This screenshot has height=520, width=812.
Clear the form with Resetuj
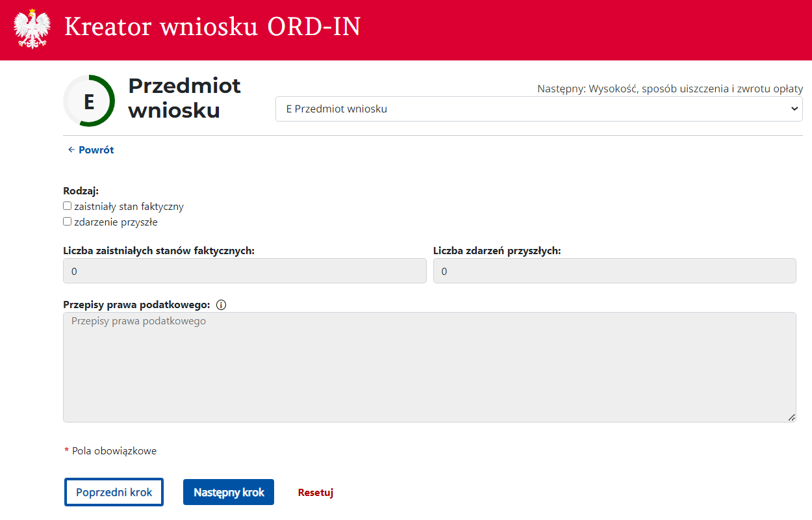tap(316, 493)
